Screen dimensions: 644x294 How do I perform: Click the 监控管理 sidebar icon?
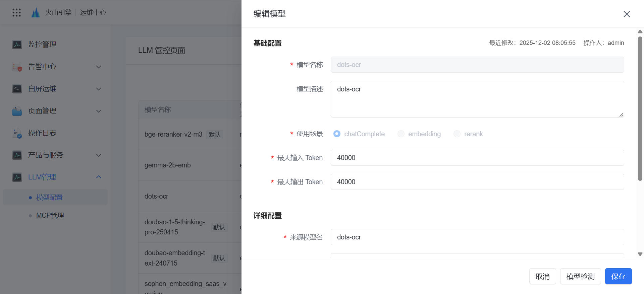pyautogui.click(x=17, y=45)
